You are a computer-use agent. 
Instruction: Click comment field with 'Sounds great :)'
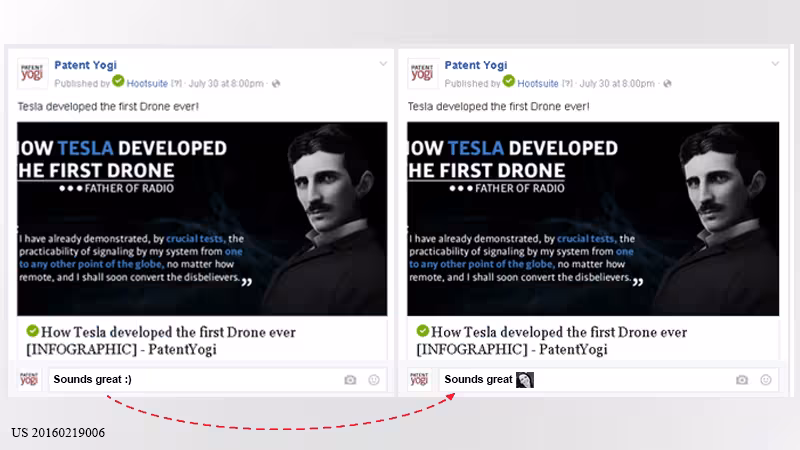218,380
